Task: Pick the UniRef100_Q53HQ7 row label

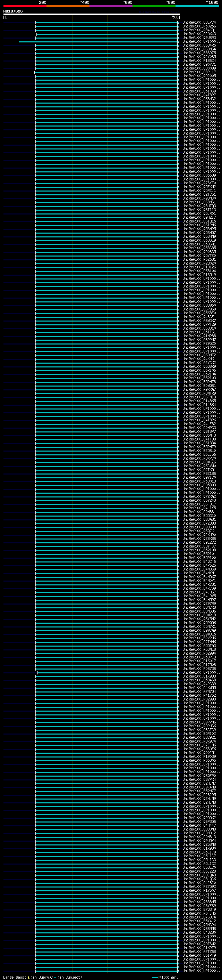Action: [x=199, y=233]
